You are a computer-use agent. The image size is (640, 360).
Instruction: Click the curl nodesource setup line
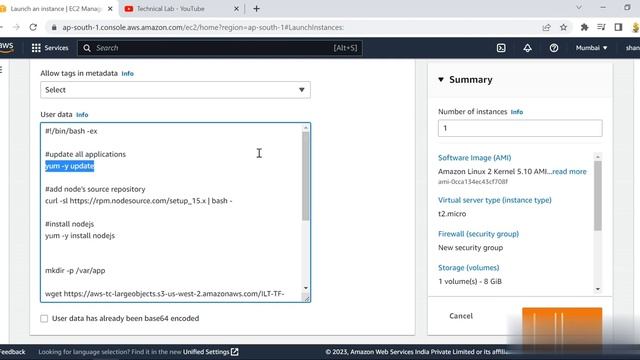tap(139, 201)
